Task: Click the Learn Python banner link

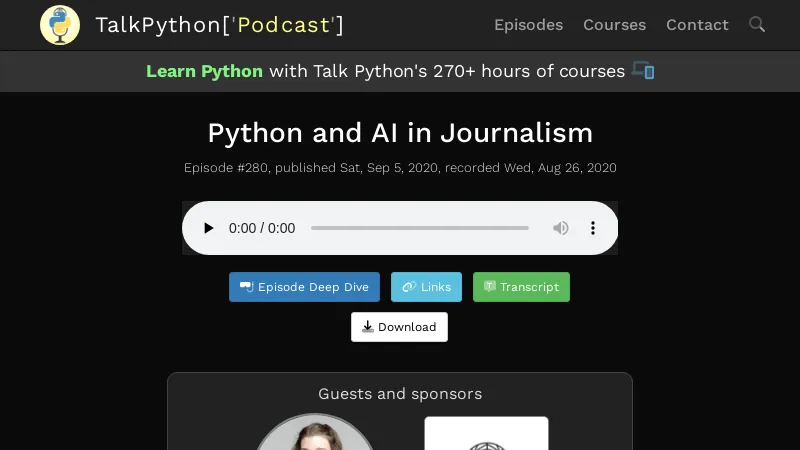Action: pos(204,71)
